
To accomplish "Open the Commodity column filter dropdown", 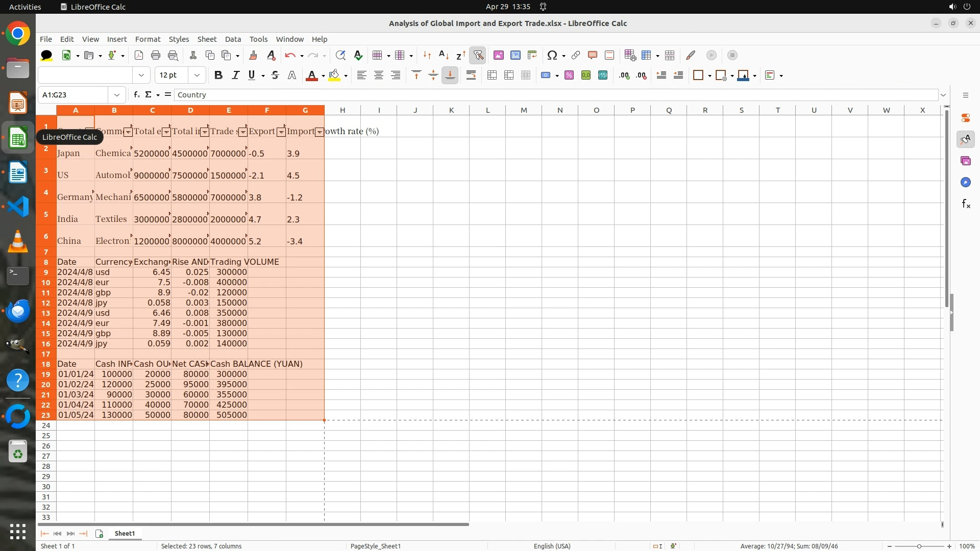I will (x=128, y=132).
